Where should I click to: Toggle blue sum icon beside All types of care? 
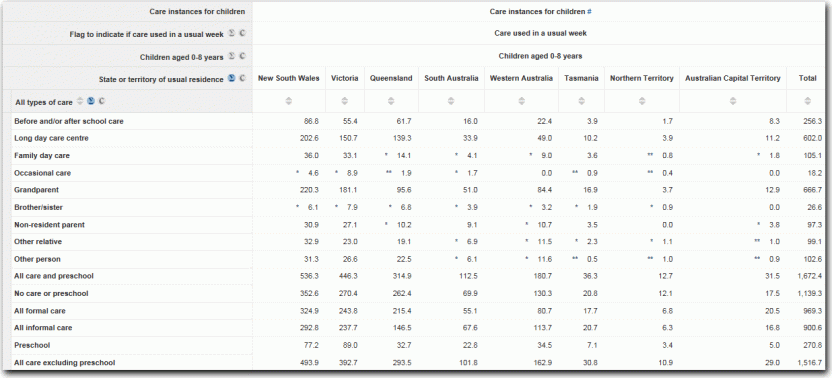tap(91, 101)
